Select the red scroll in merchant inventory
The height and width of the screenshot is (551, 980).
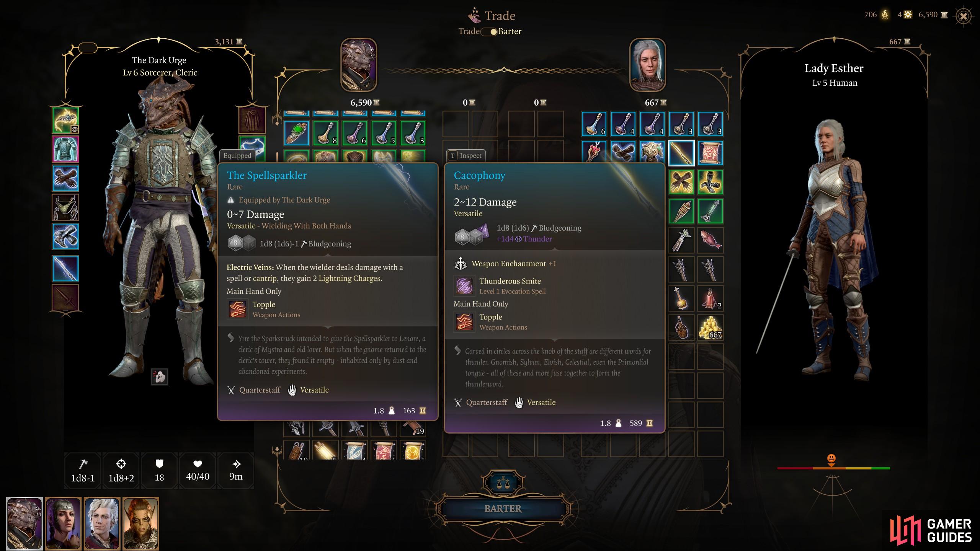(710, 153)
